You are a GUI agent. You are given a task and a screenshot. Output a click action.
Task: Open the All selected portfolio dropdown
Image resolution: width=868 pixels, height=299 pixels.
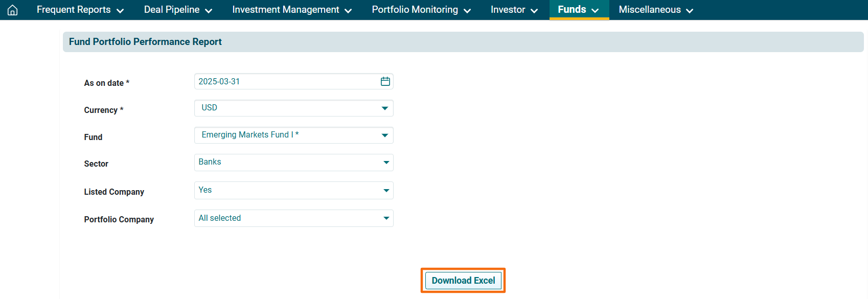[x=286, y=218]
